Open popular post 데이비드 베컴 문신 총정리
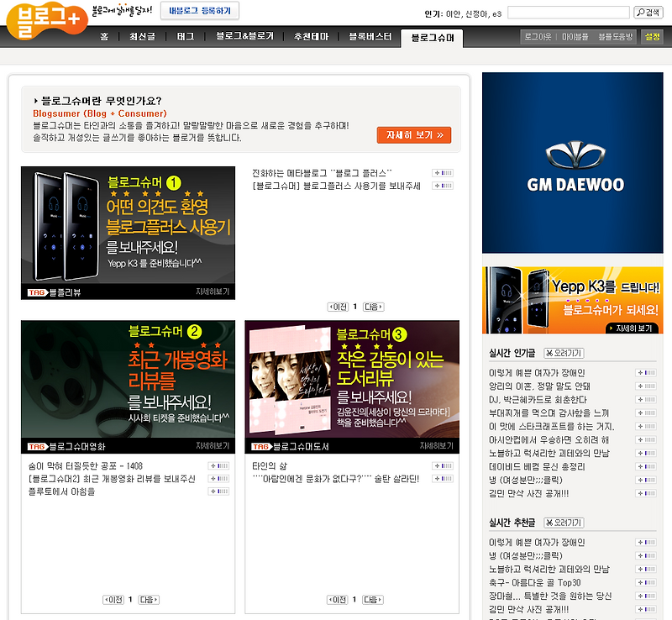Image resolution: width=672 pixels, height=620 pixels. (x=537, y=466)
